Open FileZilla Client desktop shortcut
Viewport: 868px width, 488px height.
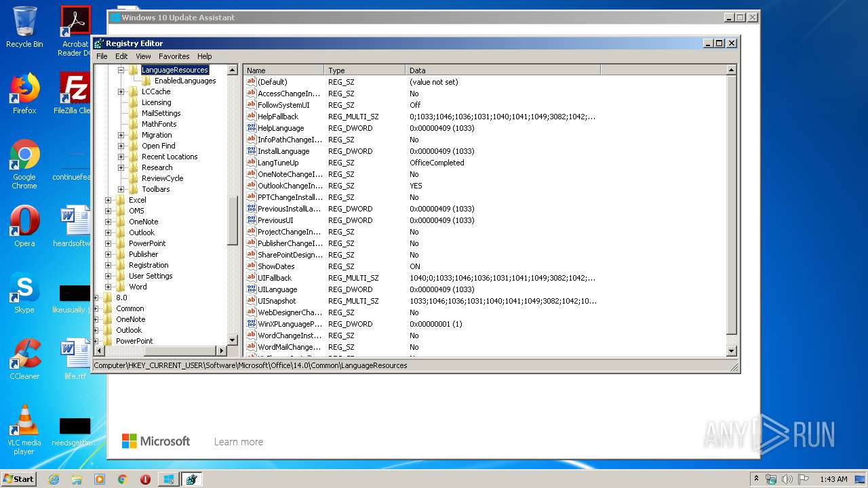pyautogui.click(x=73, y=94)
